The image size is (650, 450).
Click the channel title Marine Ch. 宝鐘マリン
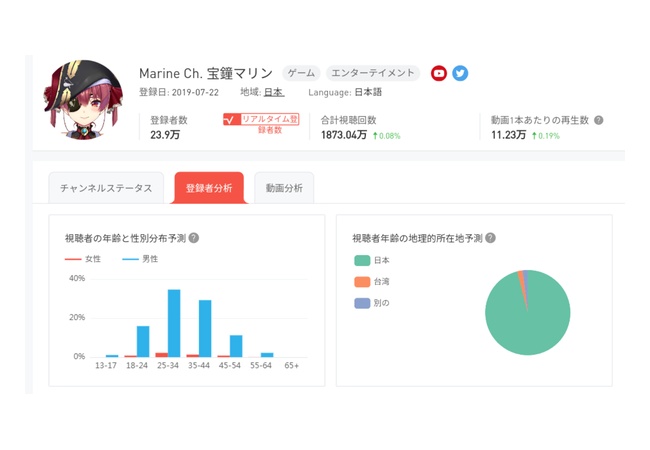pos(206,73)
